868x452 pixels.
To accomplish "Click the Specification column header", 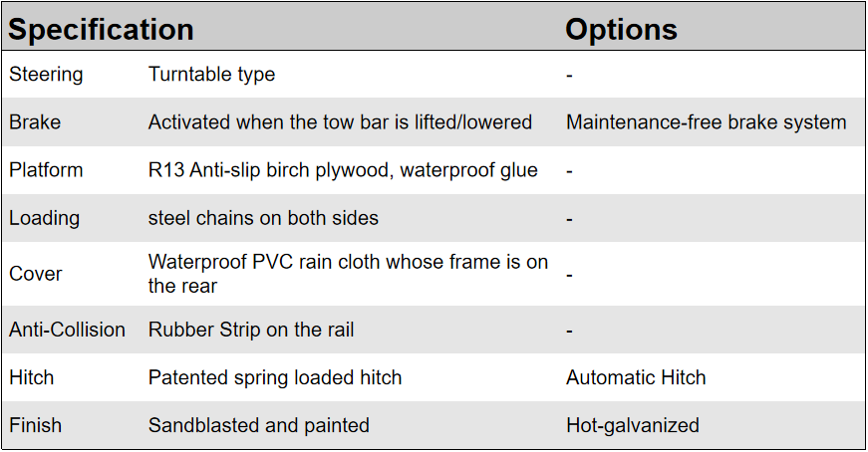I will [x=101, y=30].
